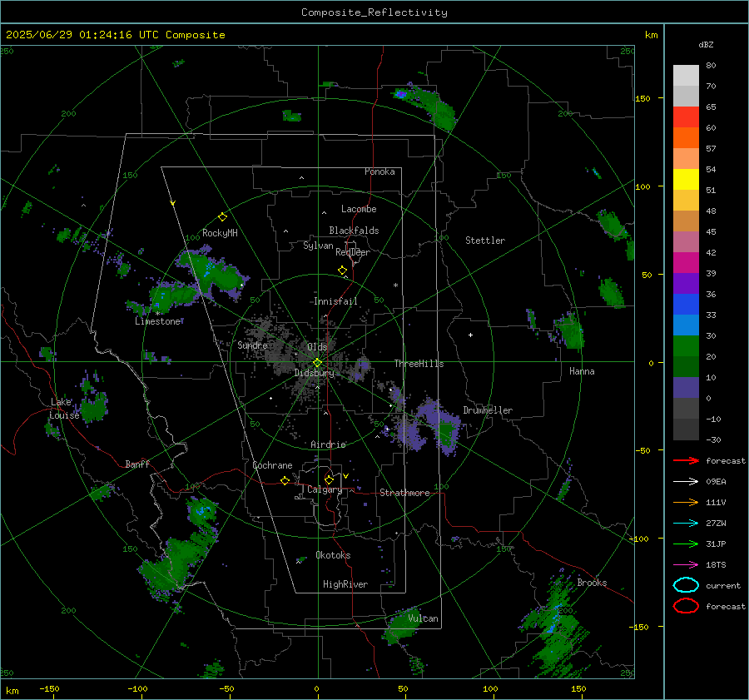Click the Airdrie city label
749x700 pixels.
[328, 444]
